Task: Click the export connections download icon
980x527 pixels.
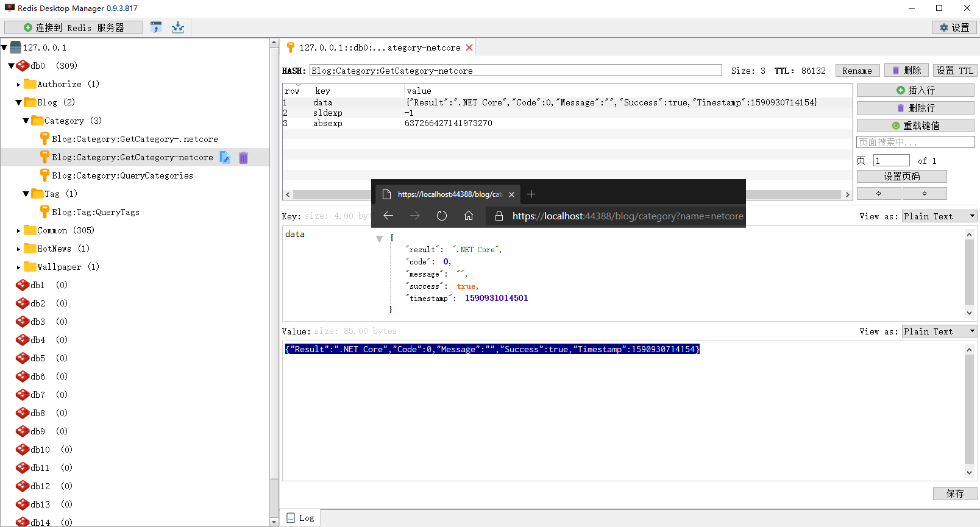Action: click(x=177, y=27)
